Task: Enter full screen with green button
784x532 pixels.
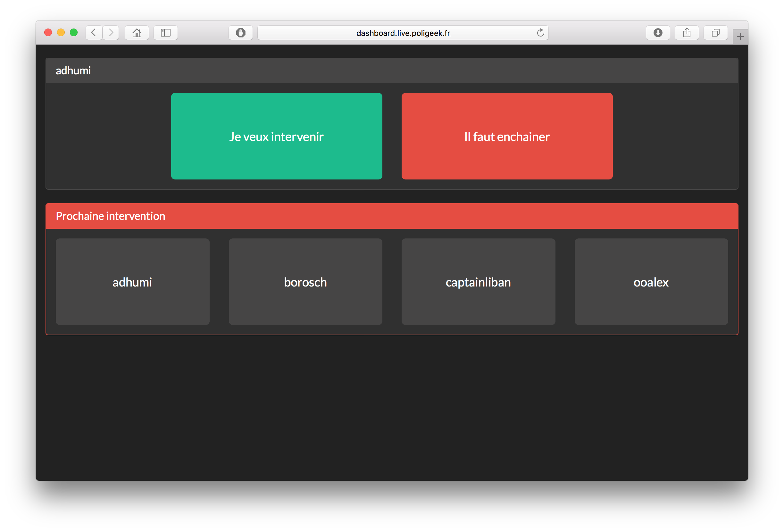Action: pos(74,32)
